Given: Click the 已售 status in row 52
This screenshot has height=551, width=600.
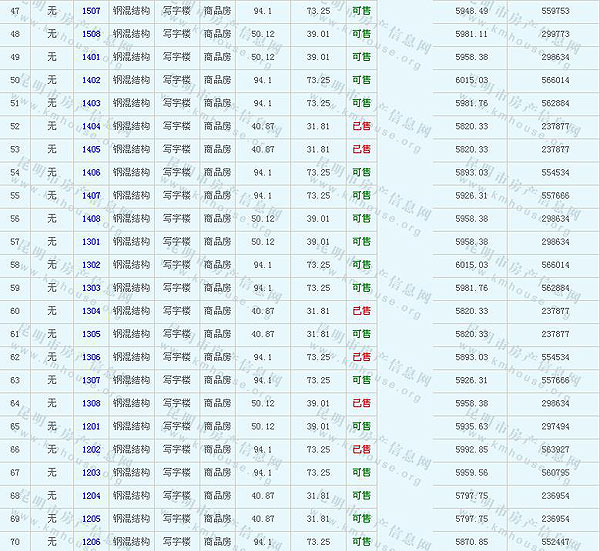Looking at the screenshot, I should (361, 126).
